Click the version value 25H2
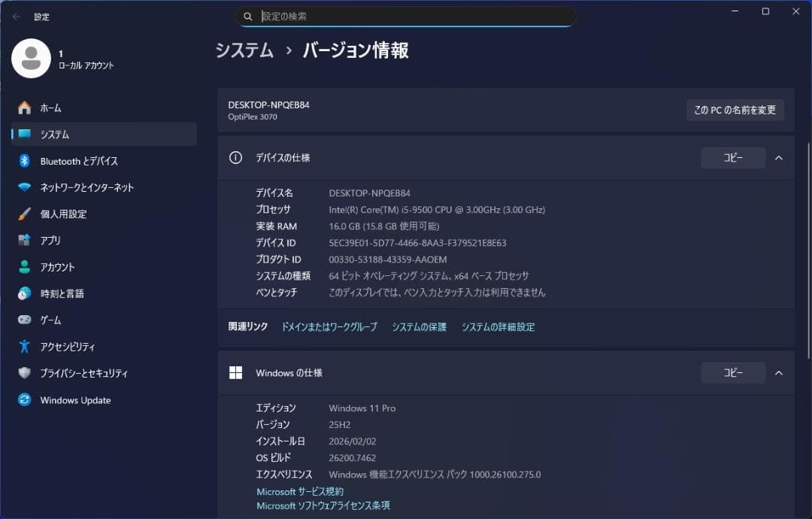 [340, 425]
